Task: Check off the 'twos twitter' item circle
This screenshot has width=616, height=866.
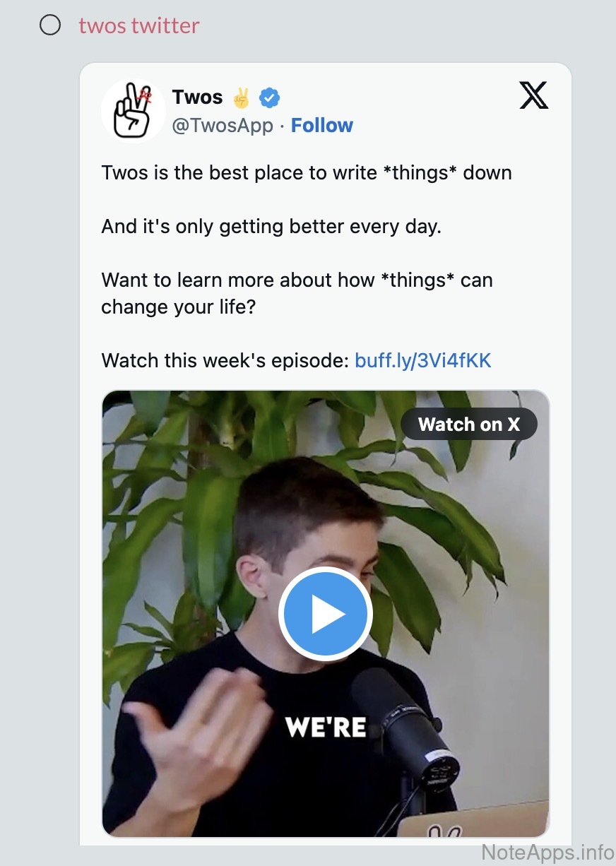Action: [x=50, y=25]
